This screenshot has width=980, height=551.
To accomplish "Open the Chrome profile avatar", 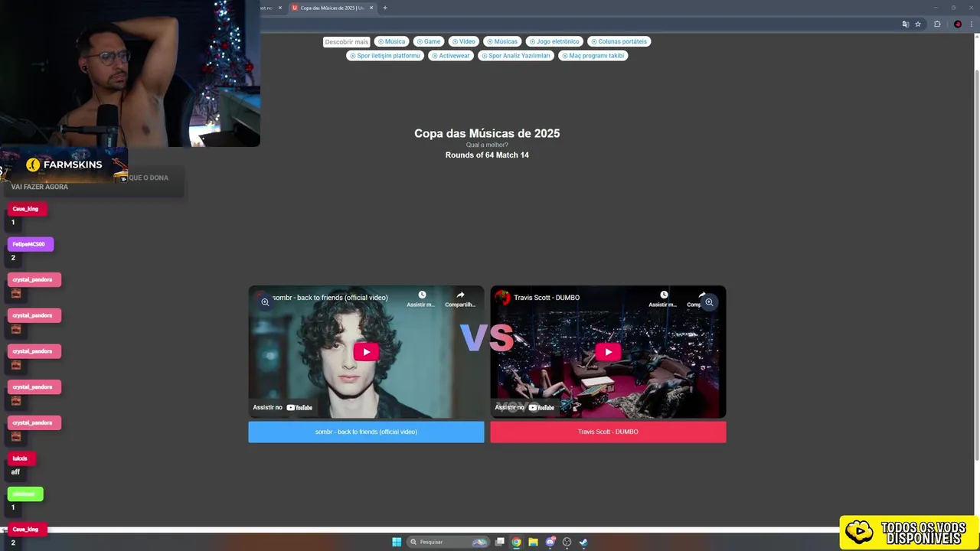I will [x=958, y=24].
